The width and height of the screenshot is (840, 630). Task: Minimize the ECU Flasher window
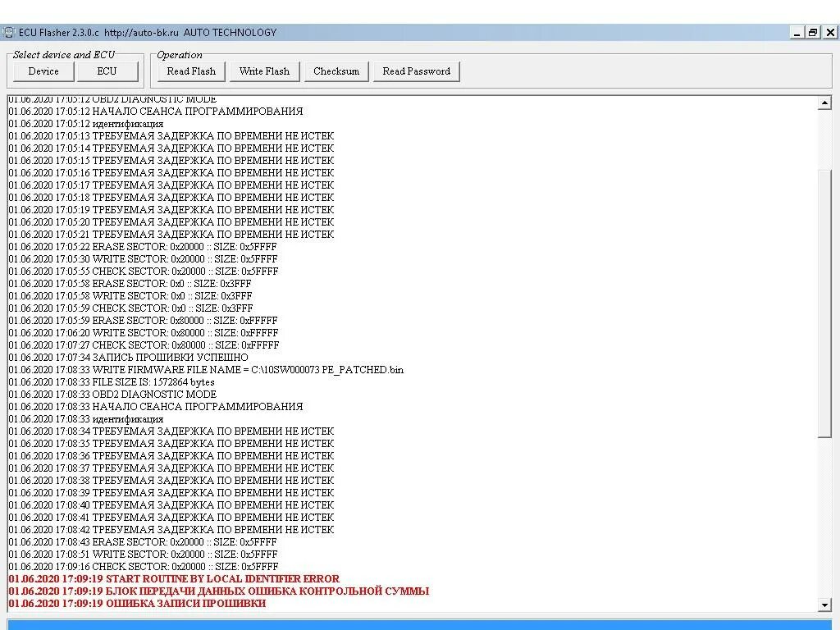click(x=797, y=32)
